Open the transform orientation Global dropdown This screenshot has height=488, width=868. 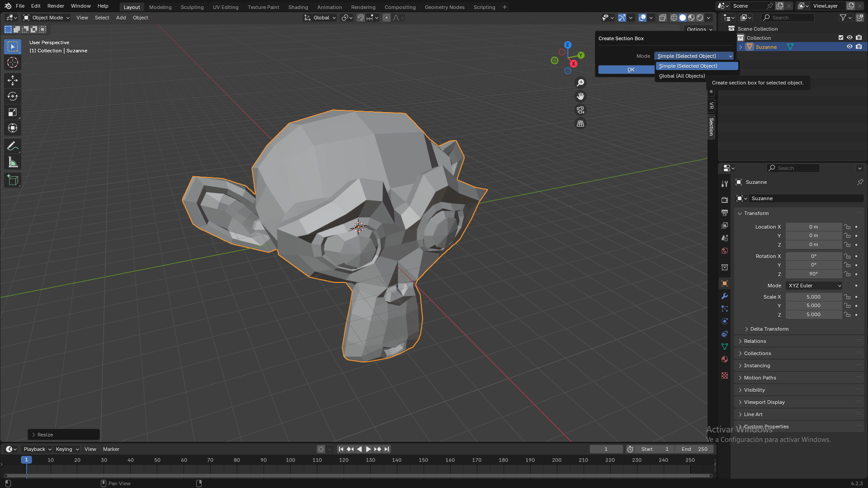320,18
